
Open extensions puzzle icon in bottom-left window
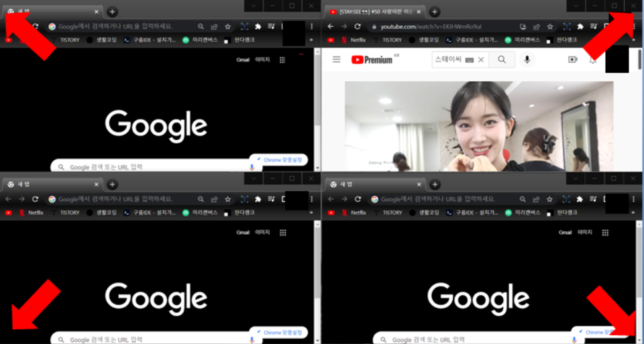tap(258, 199)
